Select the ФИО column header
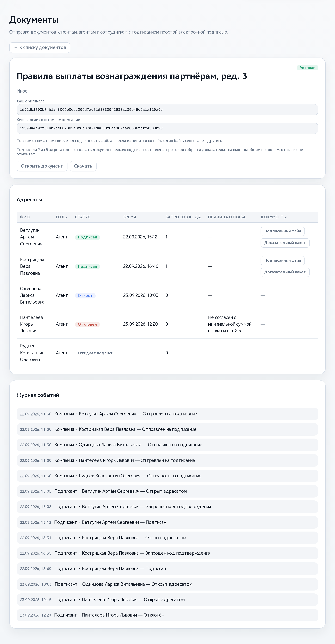The image size is (335, 644). pos(25,217)
